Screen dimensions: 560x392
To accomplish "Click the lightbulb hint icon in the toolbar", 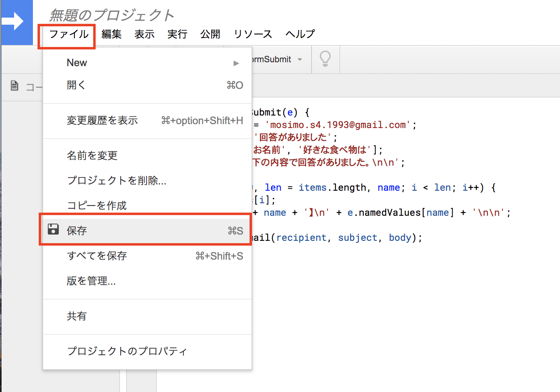I will [325, 59].
